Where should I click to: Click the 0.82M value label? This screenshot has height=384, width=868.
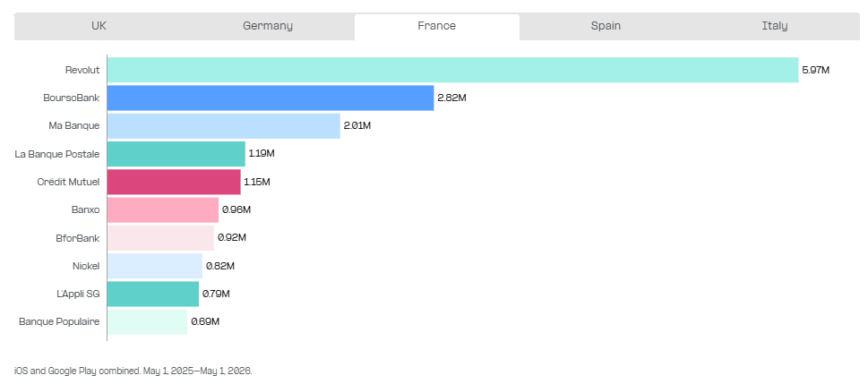pos(220,266)
